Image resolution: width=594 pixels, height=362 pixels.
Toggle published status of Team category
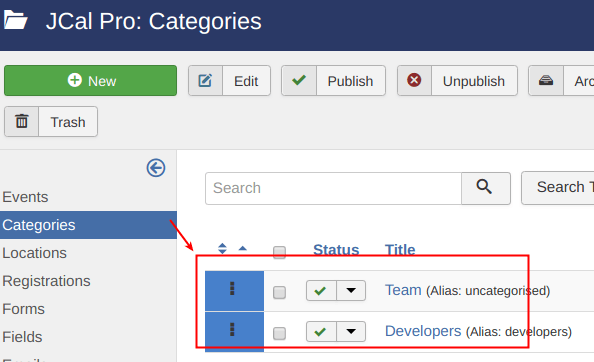pos(321,290)
